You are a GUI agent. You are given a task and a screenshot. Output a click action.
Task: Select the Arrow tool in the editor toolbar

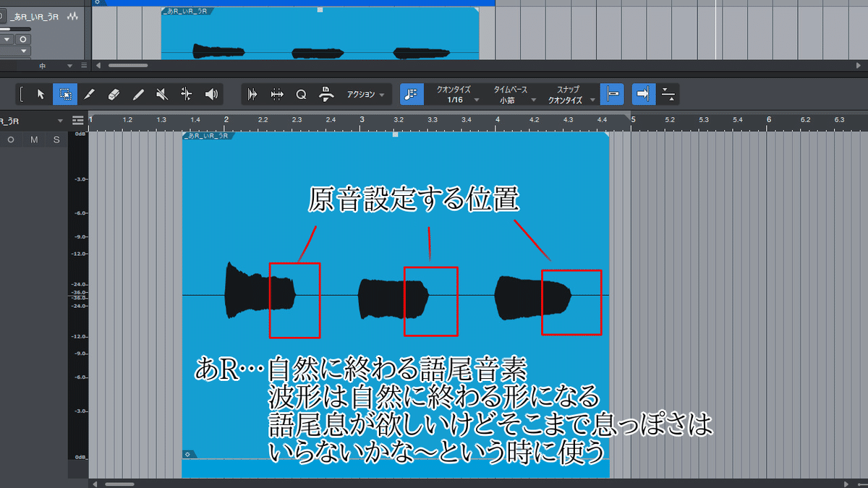[41, 94]
